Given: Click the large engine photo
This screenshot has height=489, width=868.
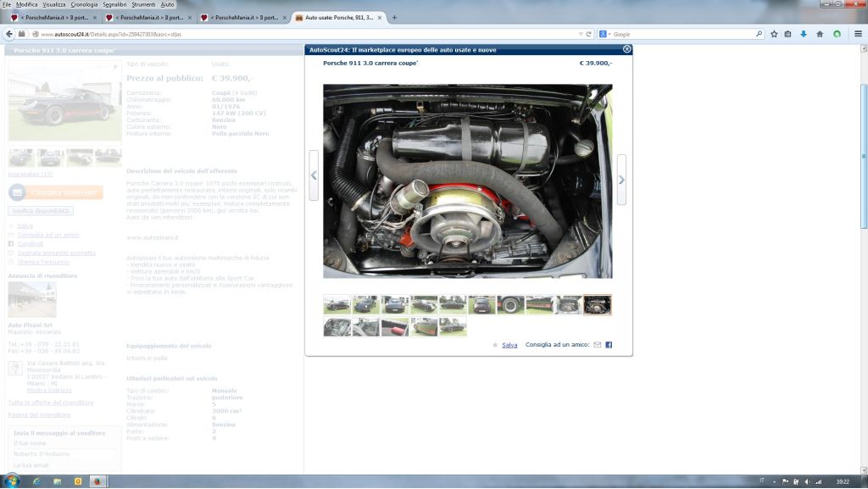Looking at the screenshot, I should coord(468,181).
